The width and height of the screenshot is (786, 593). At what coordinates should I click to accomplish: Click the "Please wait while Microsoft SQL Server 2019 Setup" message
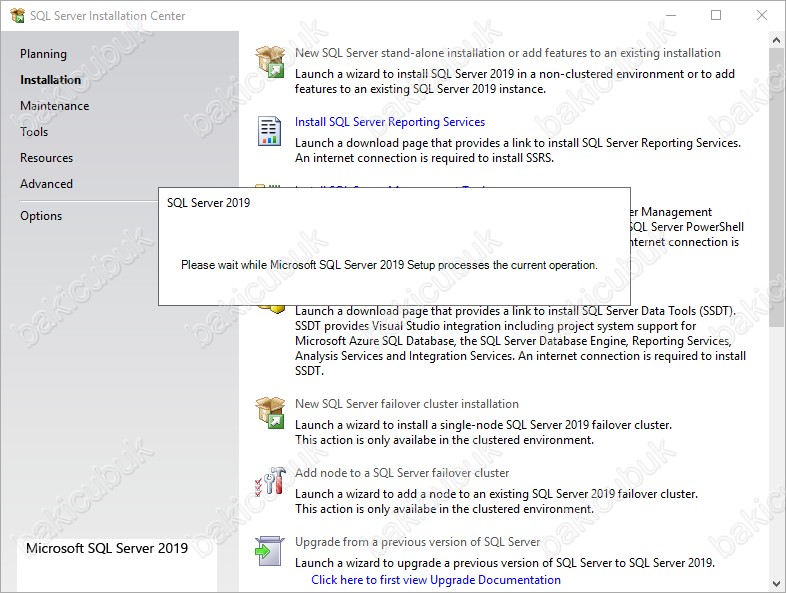tap(389, 265)
